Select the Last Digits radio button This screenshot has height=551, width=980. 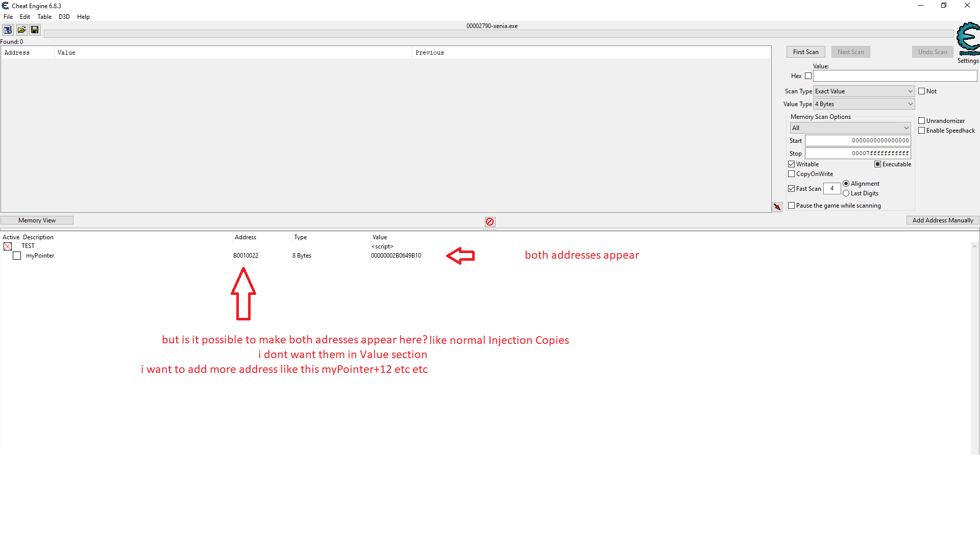(x=846, y=193)
